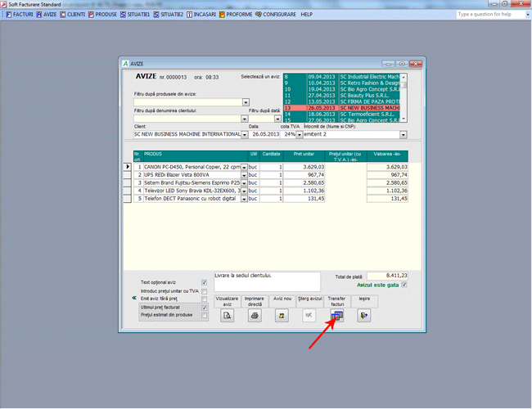This screenshot has height=409, width=532.
Task: Click the Vizualizare aviz label button
Action: point(227,302)
